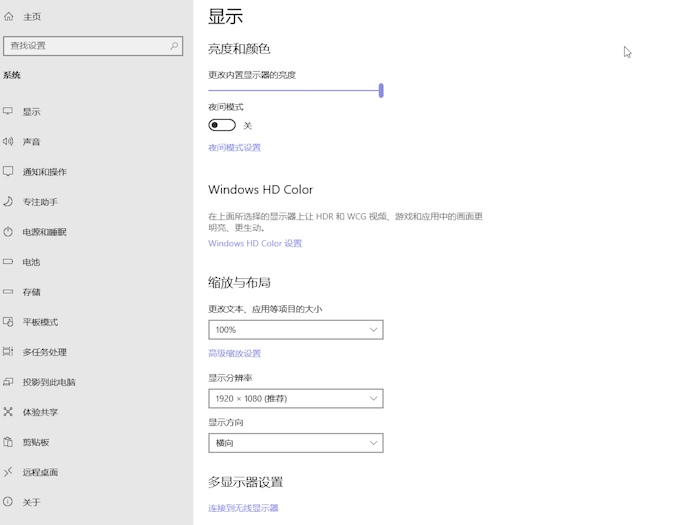The height and width of the screenshot is (525, 700).
Task: Click the Tablet mode icon
Action: click(8, 321)
